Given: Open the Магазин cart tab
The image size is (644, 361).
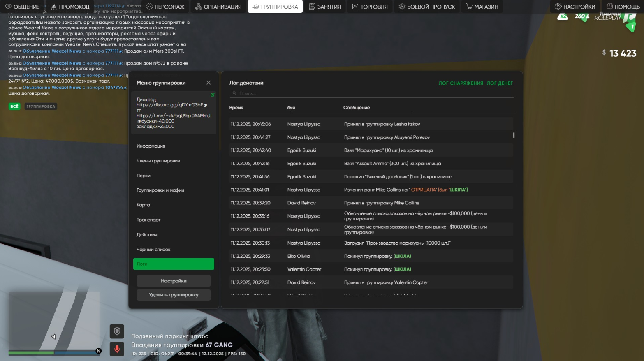Looking at the screenshot, I should pos(482,7).
